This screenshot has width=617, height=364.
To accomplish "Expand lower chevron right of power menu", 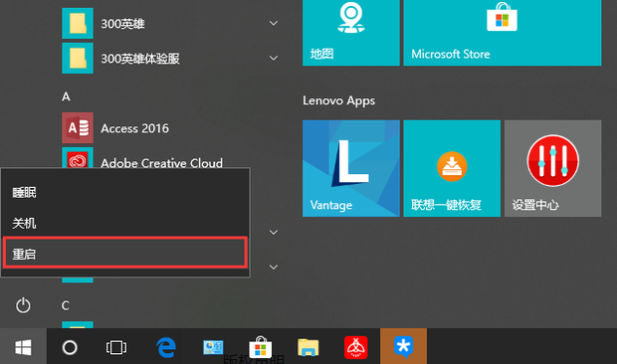I will (274, 268).
